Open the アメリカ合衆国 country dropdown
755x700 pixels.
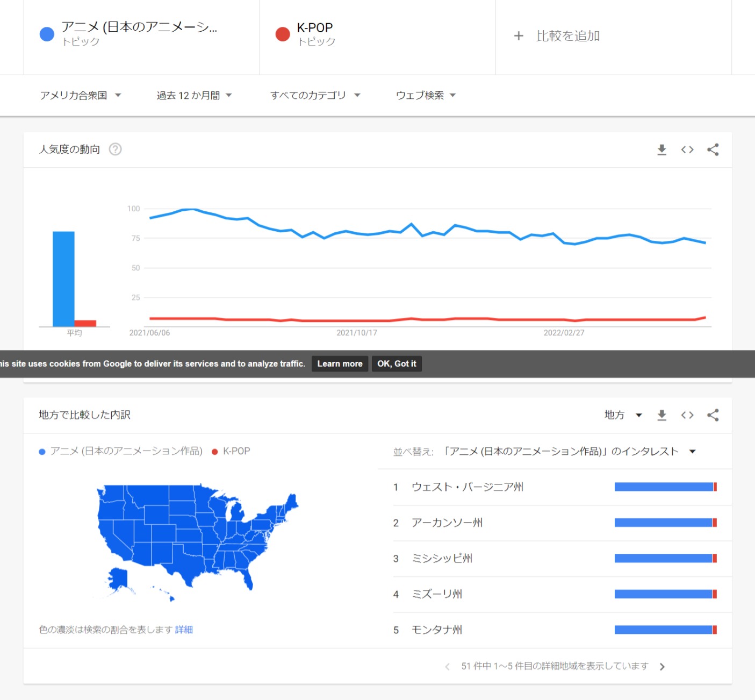point(81,95)
